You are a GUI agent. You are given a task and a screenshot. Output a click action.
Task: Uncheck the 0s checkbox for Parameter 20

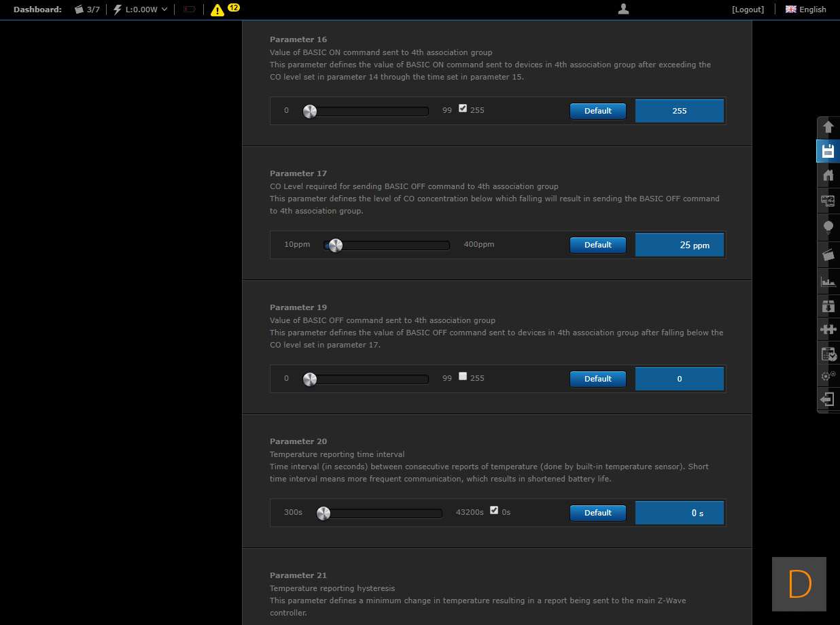coord(494,510)
